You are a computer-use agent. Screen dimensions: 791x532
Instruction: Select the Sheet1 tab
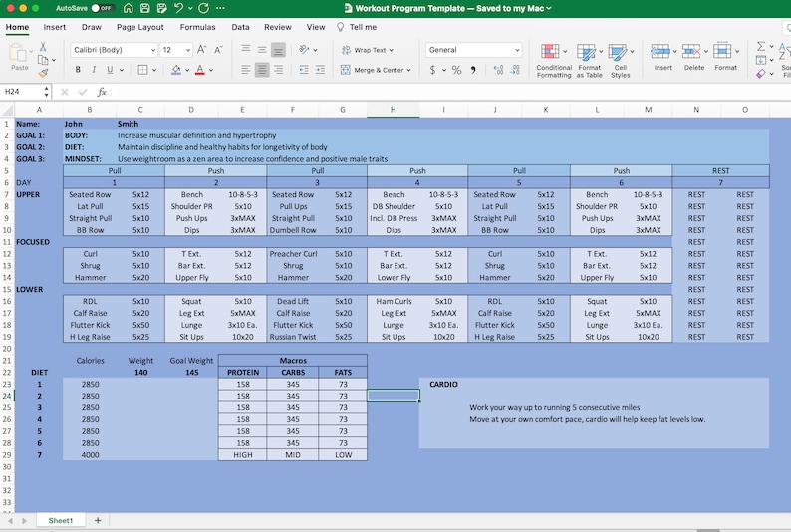(61, 520)
